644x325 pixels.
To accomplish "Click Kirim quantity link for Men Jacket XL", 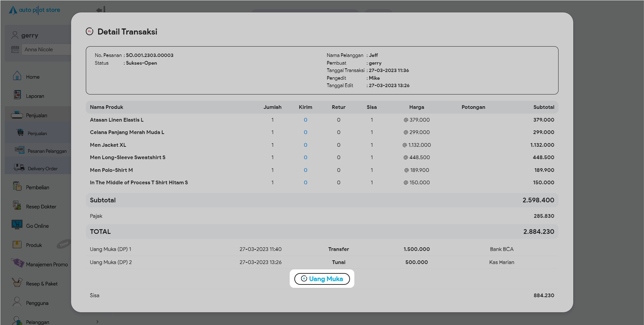I will coord(305,145).
